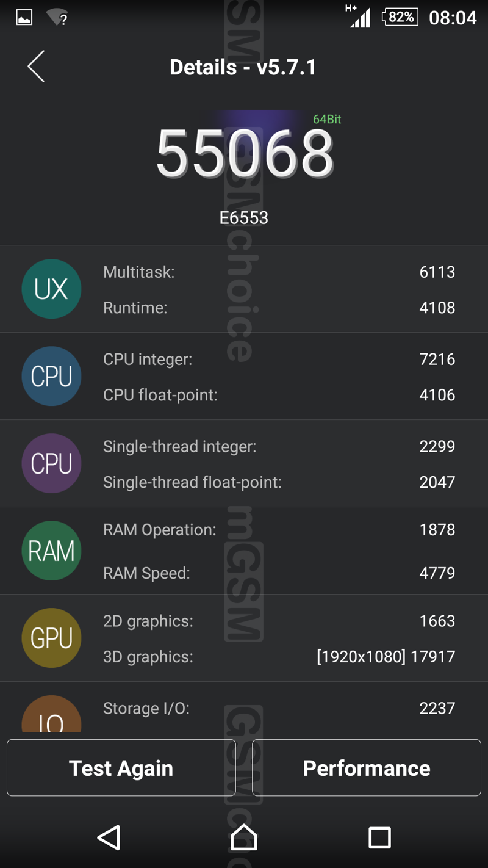Tap the blue CPU category icon
488x868 pixels.
(x=51, y=376)
